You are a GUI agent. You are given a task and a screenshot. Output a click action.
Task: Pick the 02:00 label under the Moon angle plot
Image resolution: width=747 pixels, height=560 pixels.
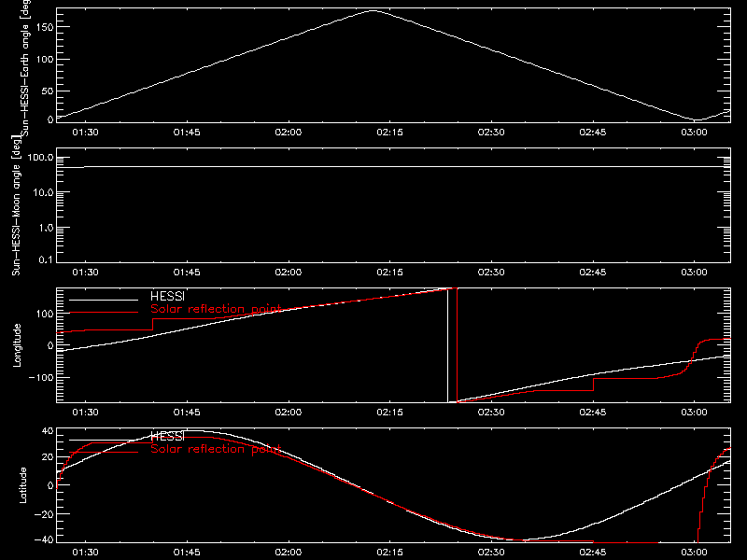(289, 272)
